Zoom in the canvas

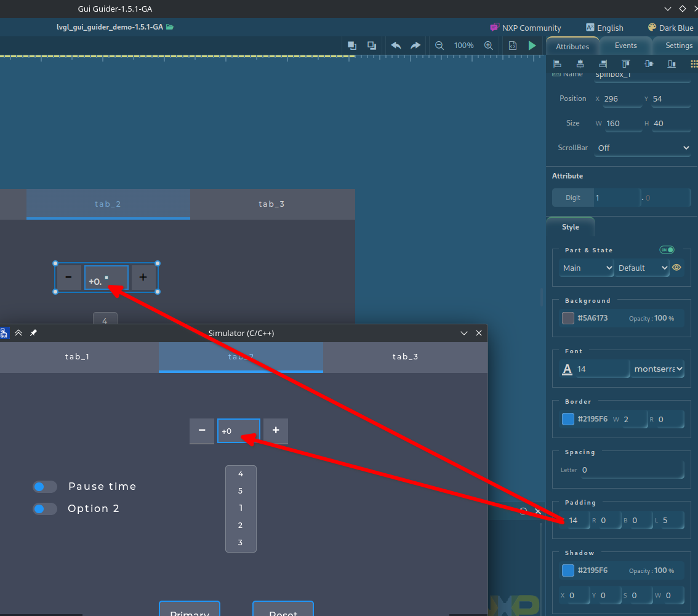point(488,46)
